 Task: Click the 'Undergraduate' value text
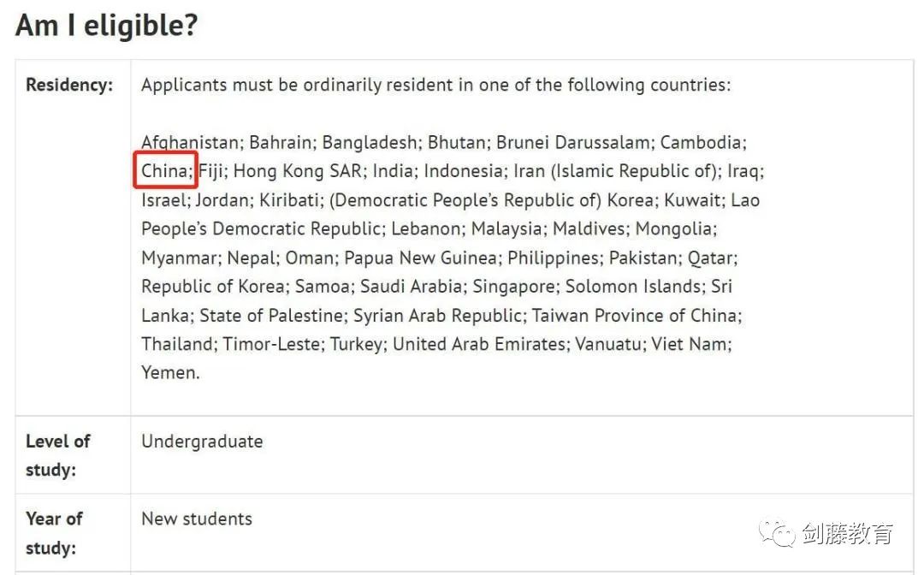202,442
